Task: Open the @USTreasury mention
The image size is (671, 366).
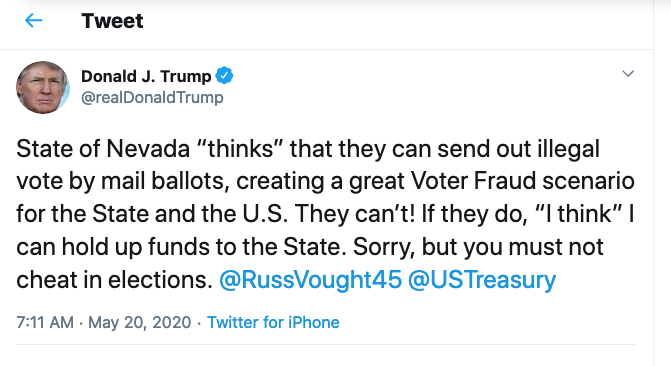Action: tap(482, 280)
